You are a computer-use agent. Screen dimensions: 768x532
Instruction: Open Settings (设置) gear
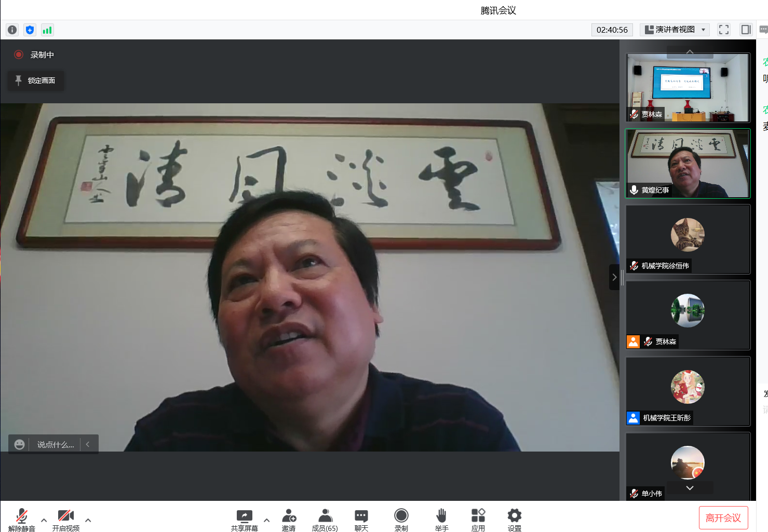click(x=514, y=520)
